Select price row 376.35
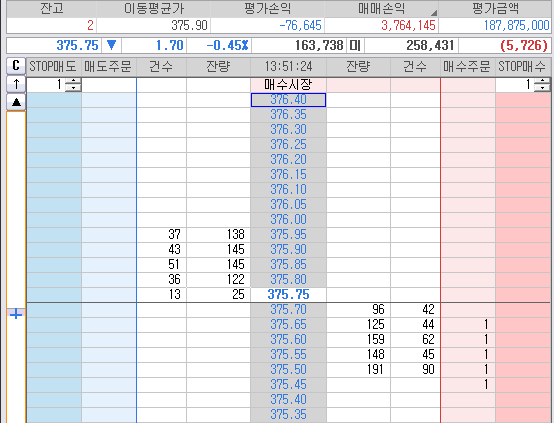Image resolution: width=554 pixels, height=423 pixels. (x=288, y=114)
